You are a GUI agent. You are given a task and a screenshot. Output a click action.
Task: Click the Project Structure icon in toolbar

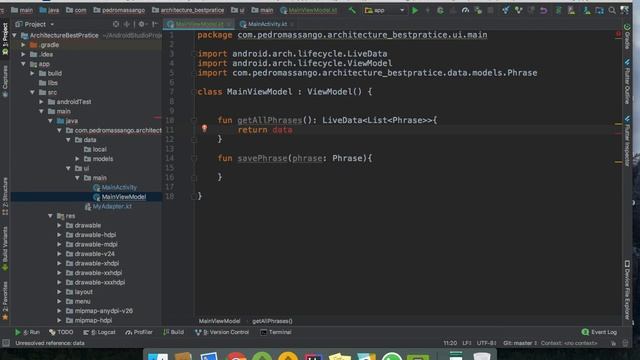[x=599, y=10]
